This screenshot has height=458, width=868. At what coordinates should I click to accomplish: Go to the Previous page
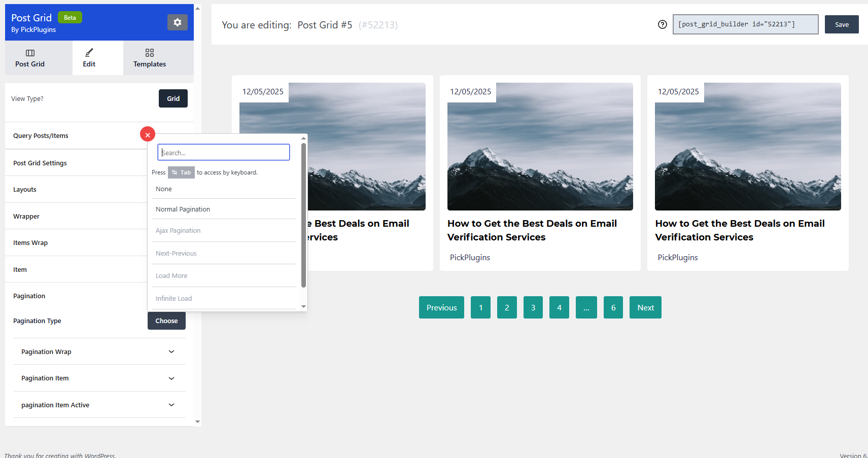point(441,307)
